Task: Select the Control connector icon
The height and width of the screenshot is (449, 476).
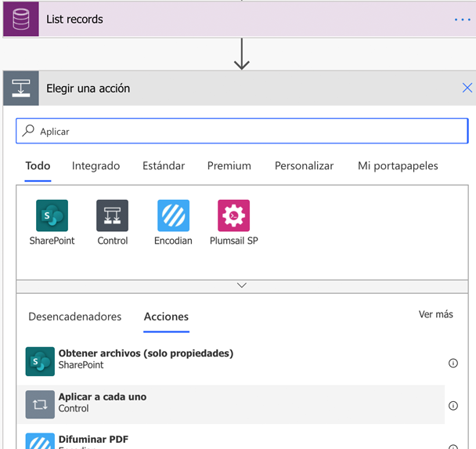Action: tap(112, 215)
